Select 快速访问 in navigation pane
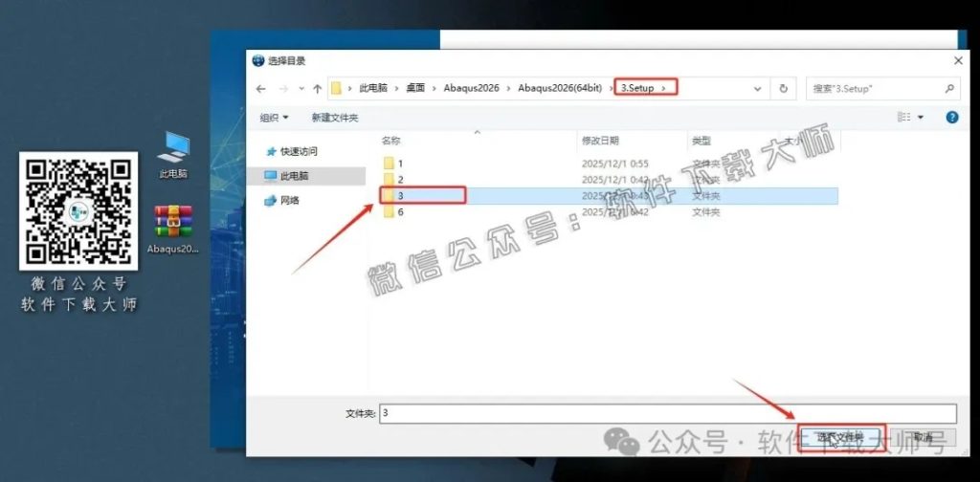The image size is (980, 482). [292, 151]
